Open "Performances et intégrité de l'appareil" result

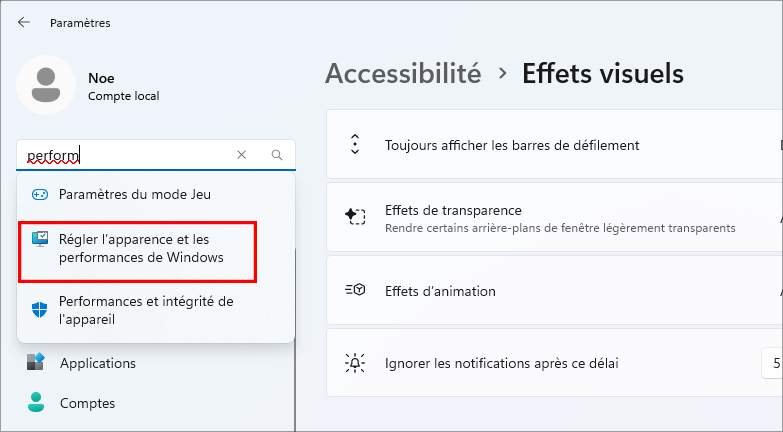[146, 310]
